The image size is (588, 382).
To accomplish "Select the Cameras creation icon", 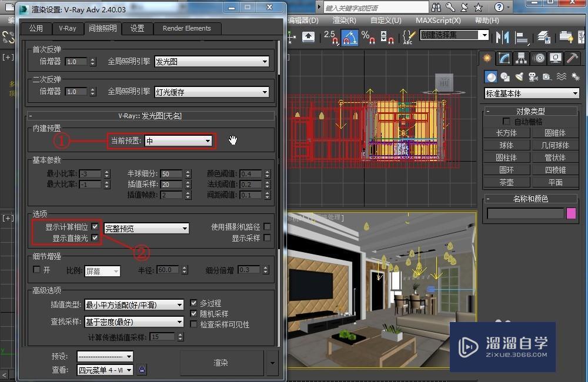I will (533, 77).
